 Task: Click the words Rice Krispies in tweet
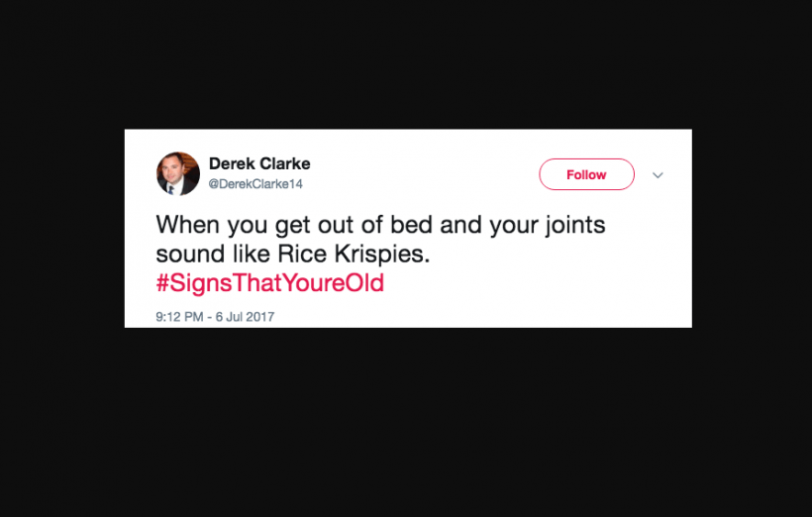coord(354,255)
